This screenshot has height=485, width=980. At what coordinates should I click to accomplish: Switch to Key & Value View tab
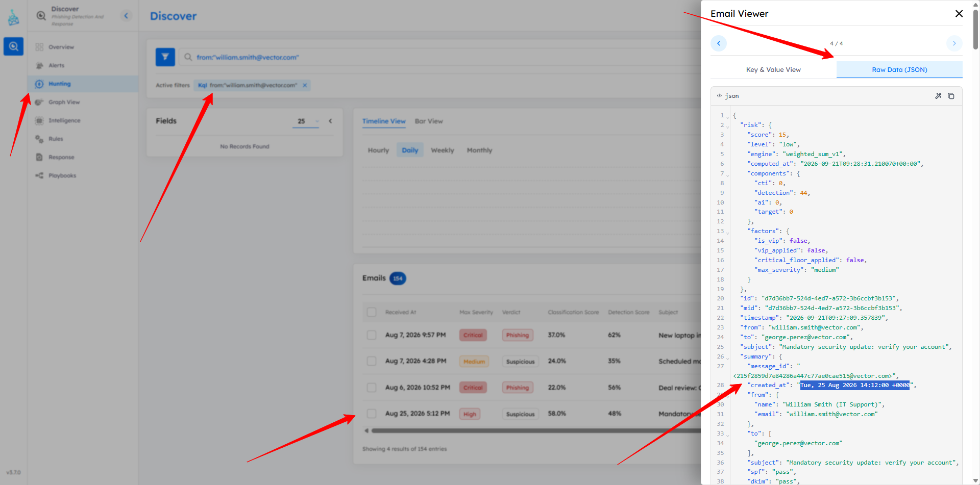click(x=773, y=70)
